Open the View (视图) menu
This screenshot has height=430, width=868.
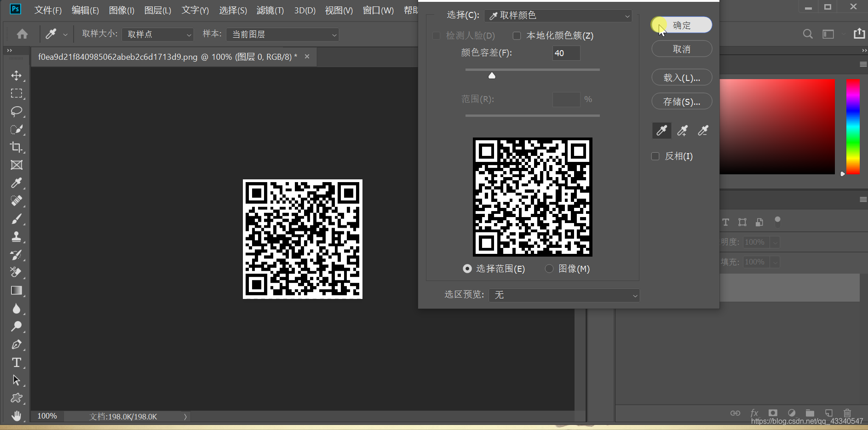coord(339,10)
